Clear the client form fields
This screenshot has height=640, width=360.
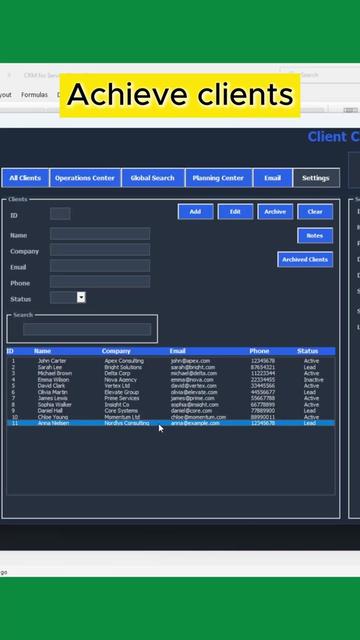click(315, 211)
